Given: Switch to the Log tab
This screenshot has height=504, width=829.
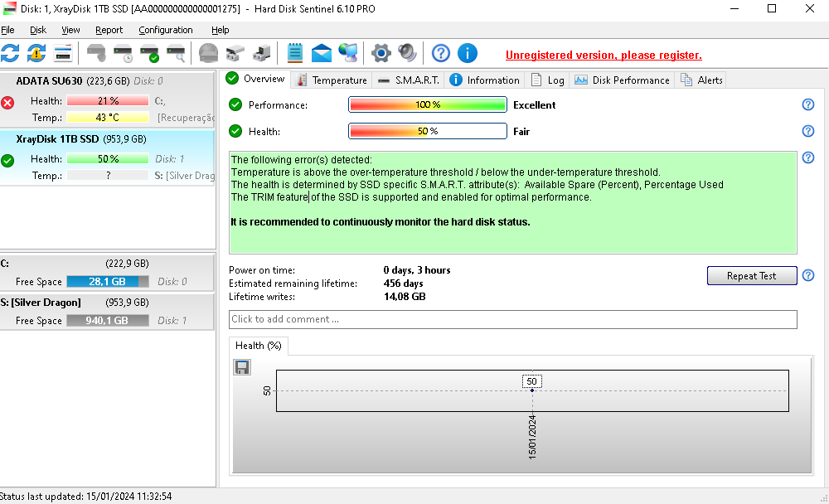Looking at the screenshot, I should point(547,80).
